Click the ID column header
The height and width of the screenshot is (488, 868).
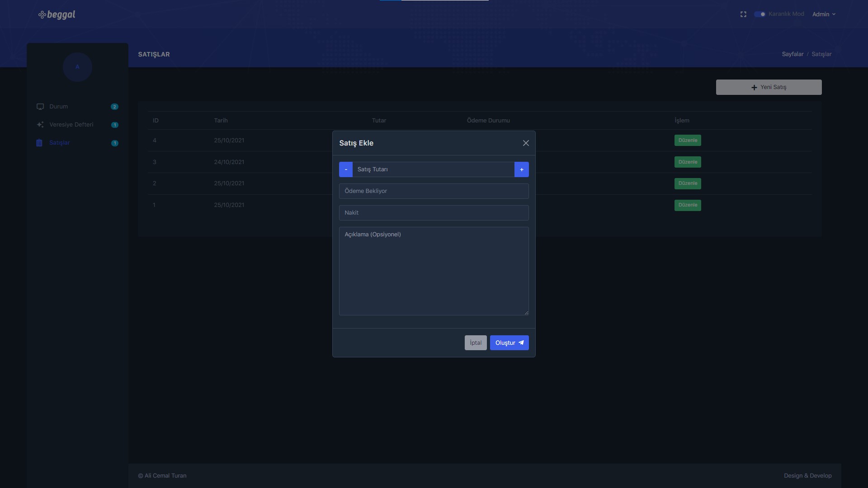click(156, 121)
